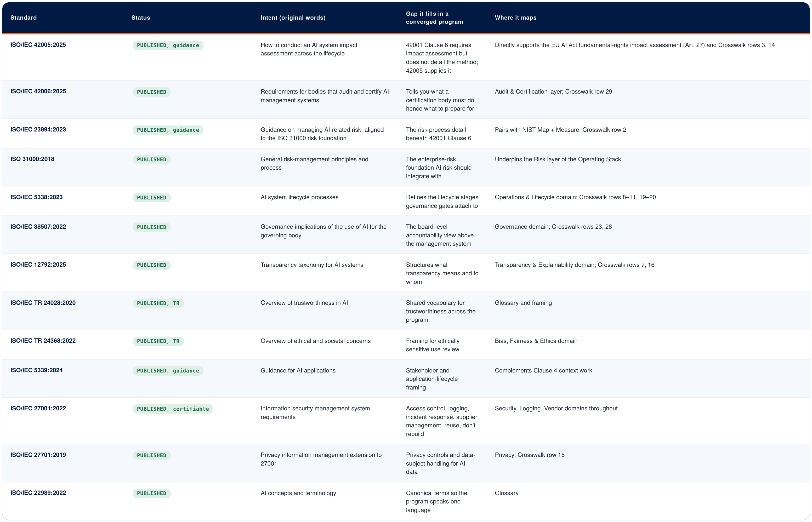
Task: Select 'The board-level accountability view' text
Action: tap(440, 235)
